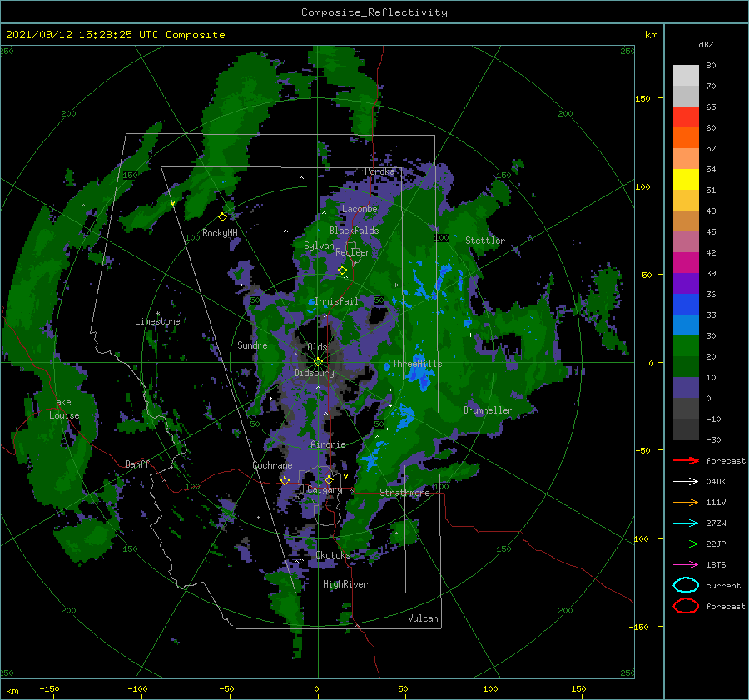Click the yellow diamond marker below RedDeer
Viewport: 749px width, 700px height.
tap(342, 271)
